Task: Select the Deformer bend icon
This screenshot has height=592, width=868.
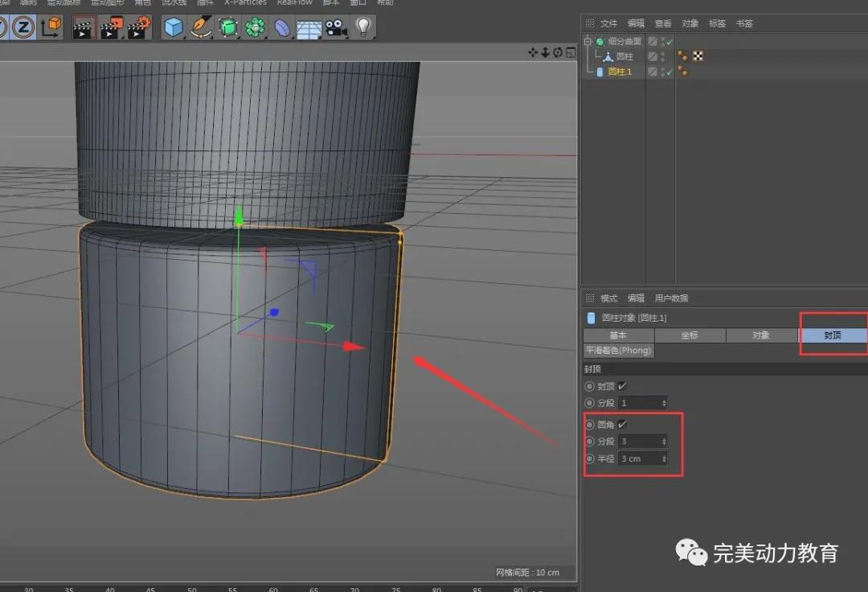Action: [x=283, y=28]
